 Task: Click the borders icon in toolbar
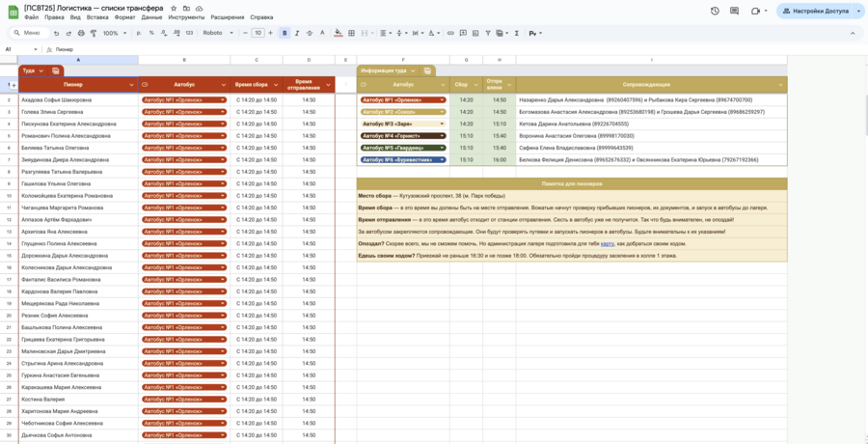[351, 33]
